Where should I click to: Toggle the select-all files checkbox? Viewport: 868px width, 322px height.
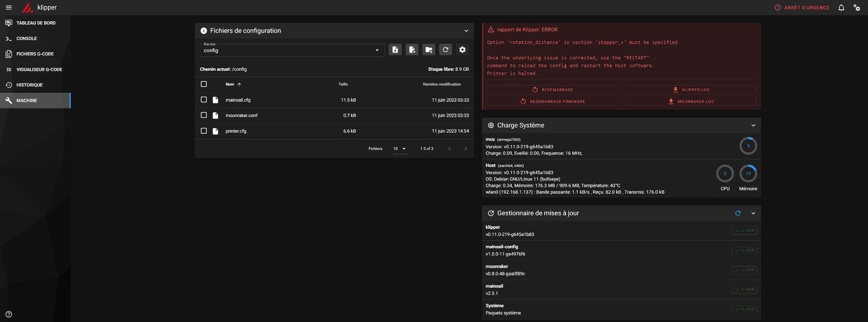(204, 84)
